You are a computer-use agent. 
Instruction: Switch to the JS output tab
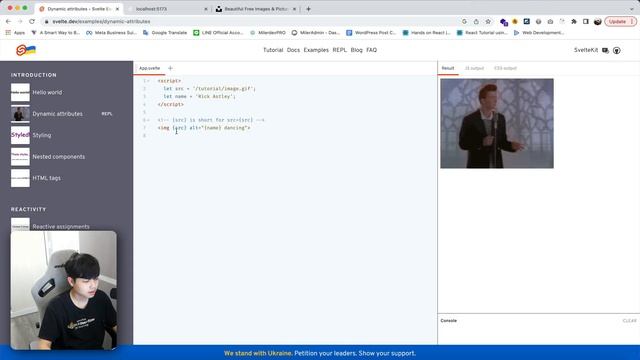click(474, 68)
